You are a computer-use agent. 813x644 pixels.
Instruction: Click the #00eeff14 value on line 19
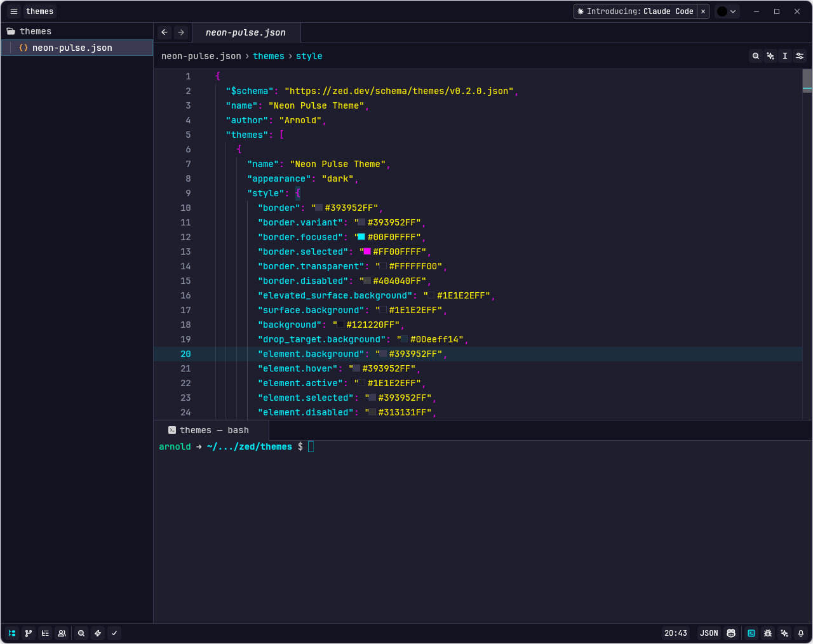(437, 339)
